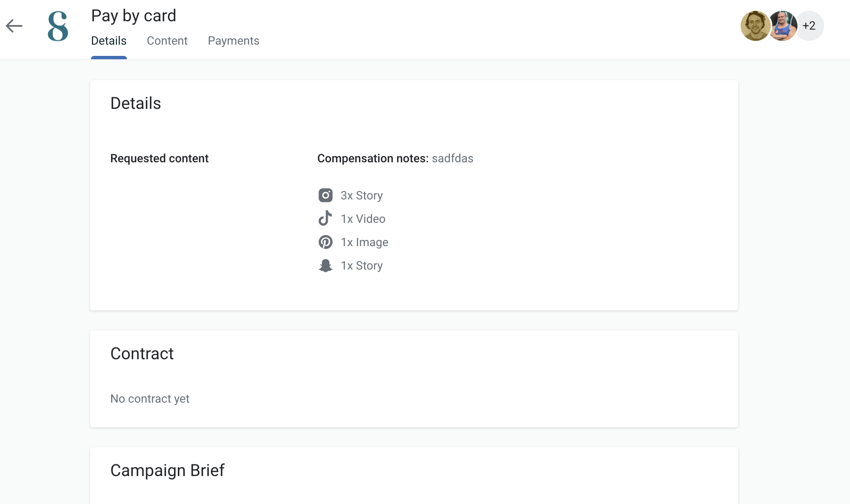Open the second member avatar
850x504 pixels.
783,26
